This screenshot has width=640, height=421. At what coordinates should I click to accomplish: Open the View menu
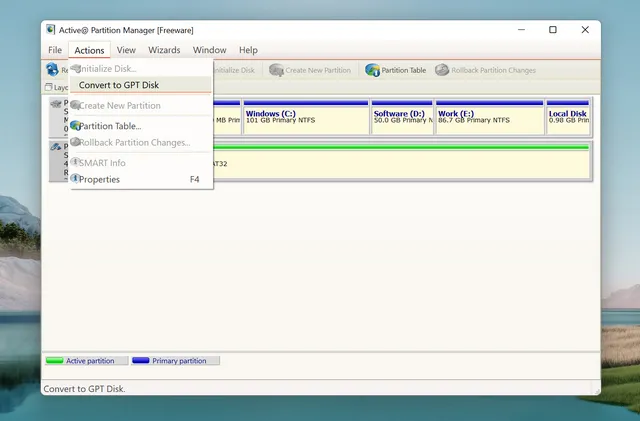(126, 50)
